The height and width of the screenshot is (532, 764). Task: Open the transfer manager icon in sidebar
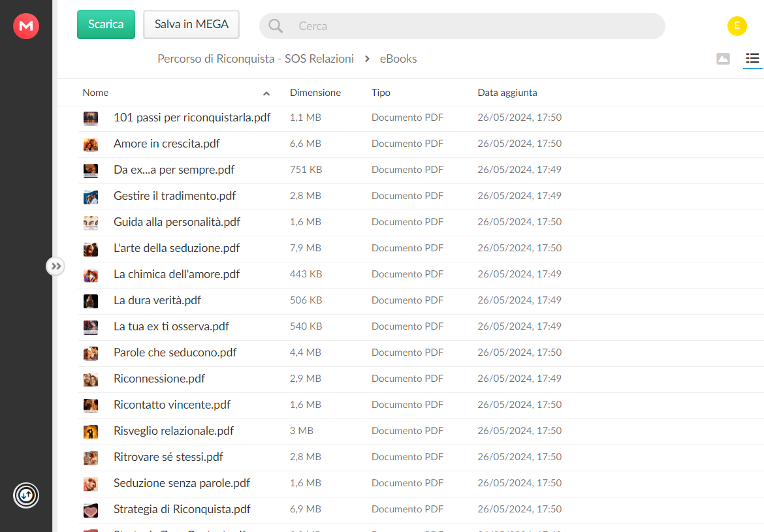26,495
